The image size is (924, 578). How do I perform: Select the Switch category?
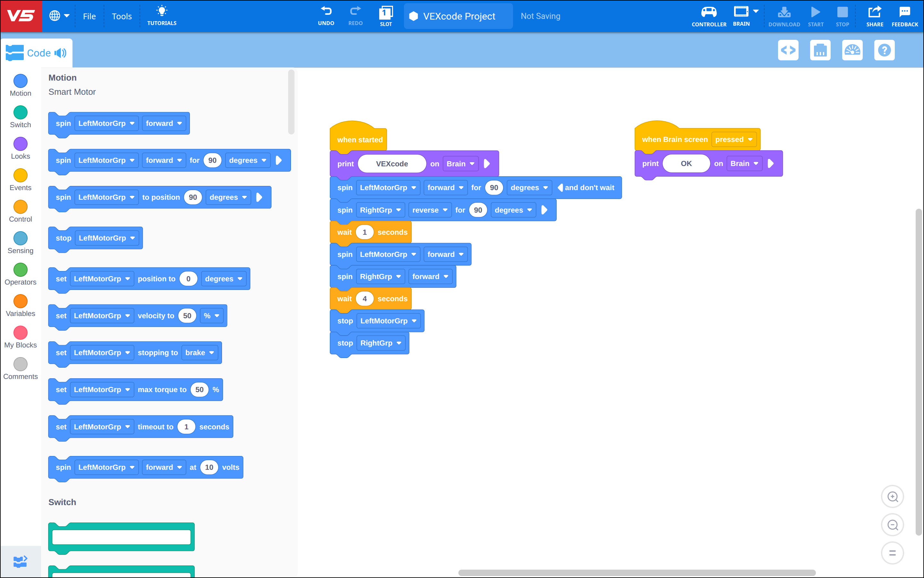click(x=20, y=117)
